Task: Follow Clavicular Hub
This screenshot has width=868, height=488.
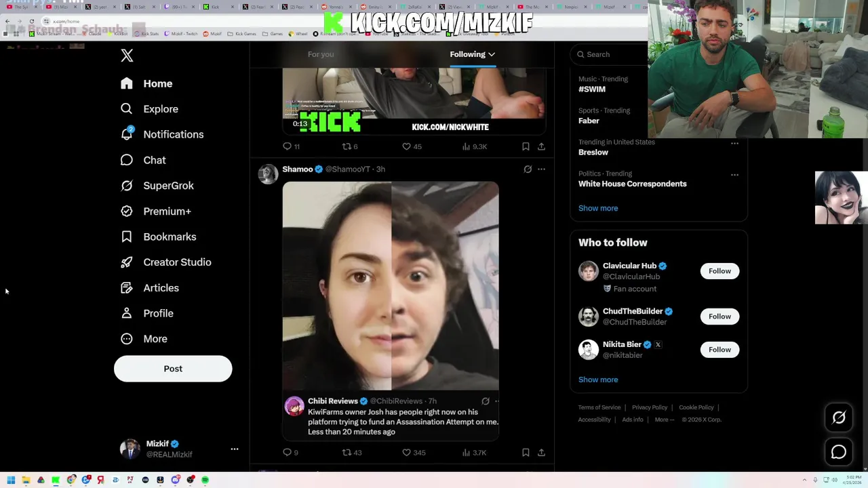Action: click(x=719, y=271)
